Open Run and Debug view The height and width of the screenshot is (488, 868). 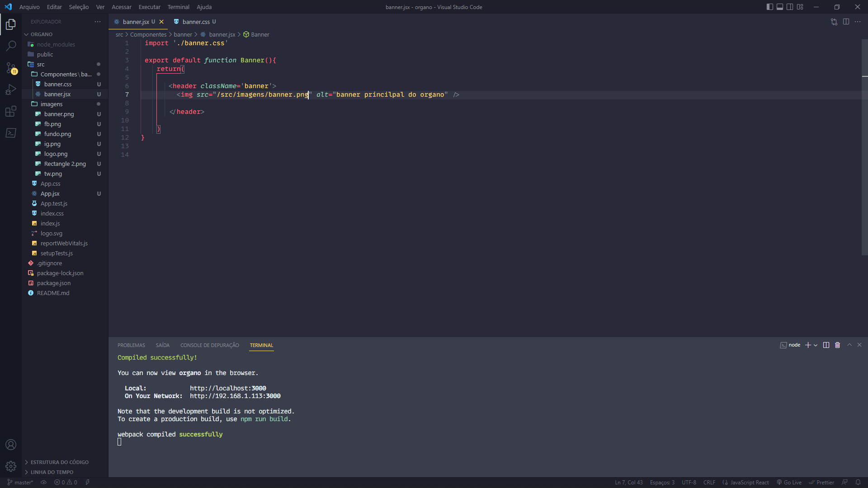click(11, 89)
